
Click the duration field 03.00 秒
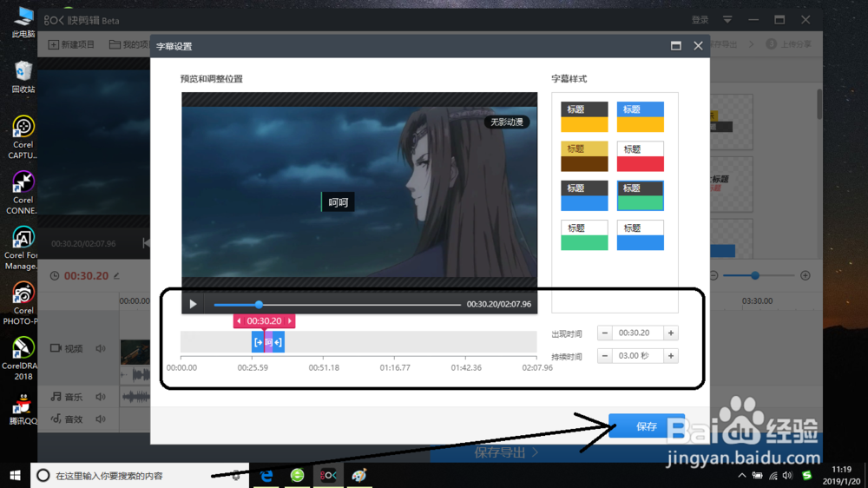[638, 356]
